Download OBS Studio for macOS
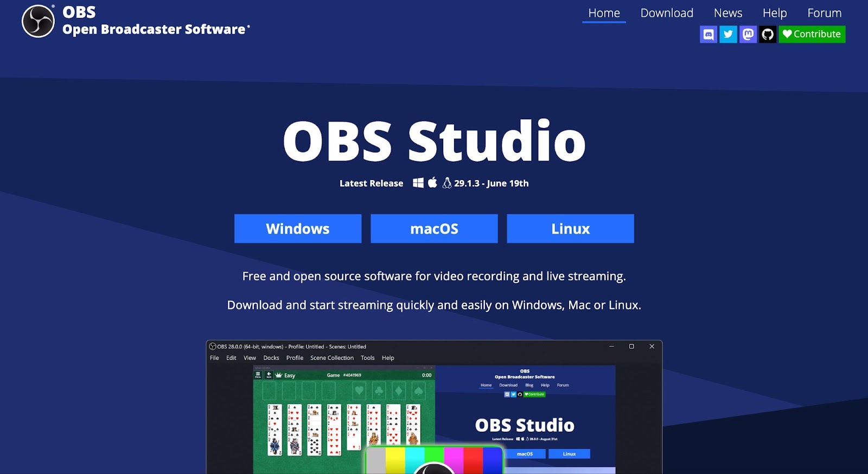 (x=434, y=228)
